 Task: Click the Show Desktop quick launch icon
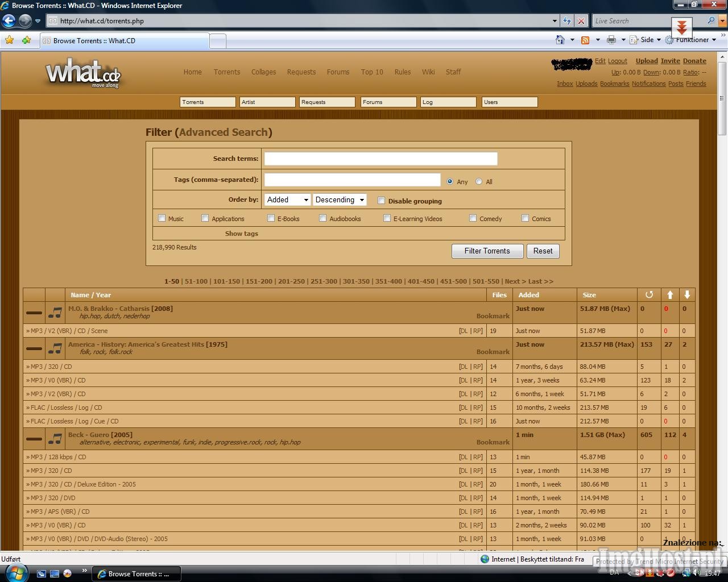pyautogui.click(x=55, y=573)
